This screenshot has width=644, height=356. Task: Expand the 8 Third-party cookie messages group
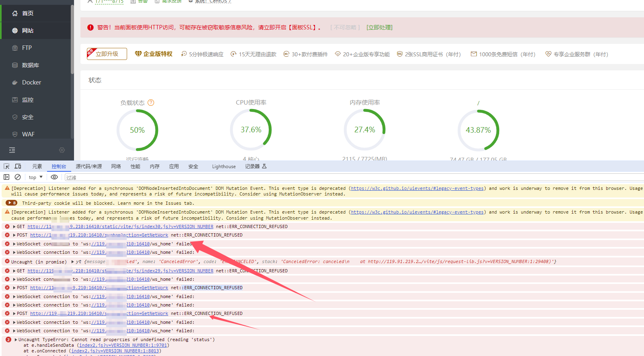point(12,203)
